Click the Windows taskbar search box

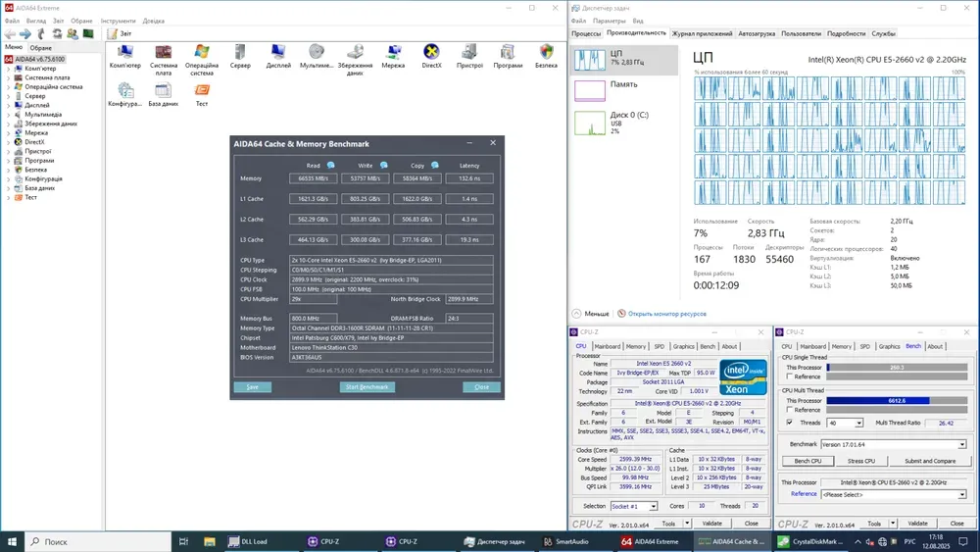coord(98,541)
